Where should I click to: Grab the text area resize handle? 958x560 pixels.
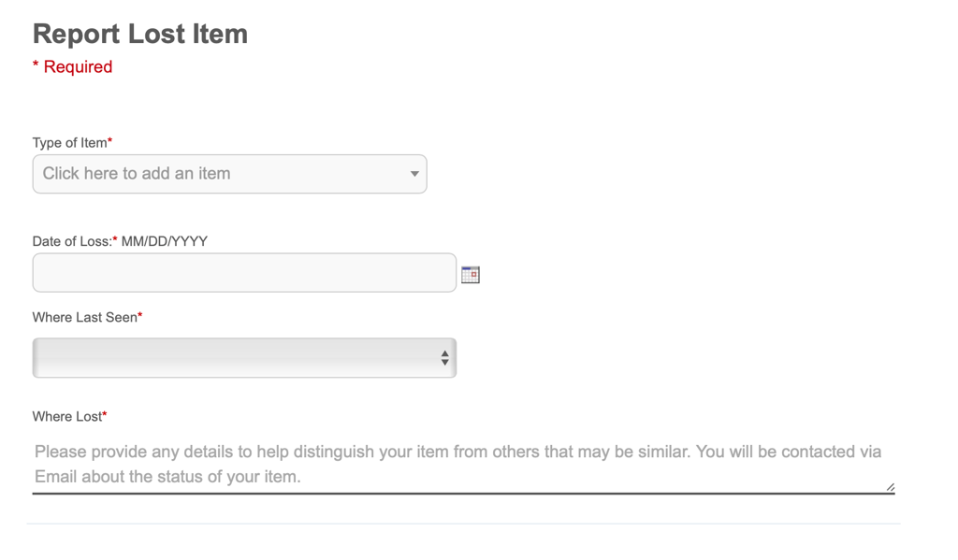tap(890, 486)
